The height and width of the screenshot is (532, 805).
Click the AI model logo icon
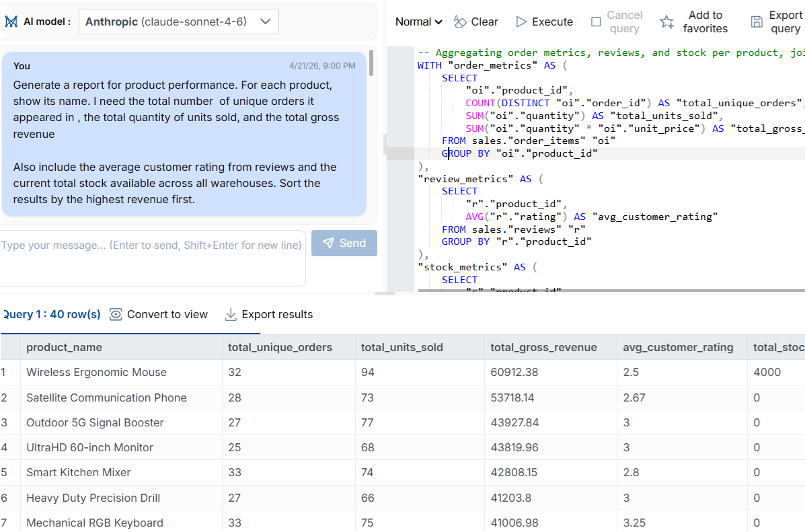tap(11, 22)
